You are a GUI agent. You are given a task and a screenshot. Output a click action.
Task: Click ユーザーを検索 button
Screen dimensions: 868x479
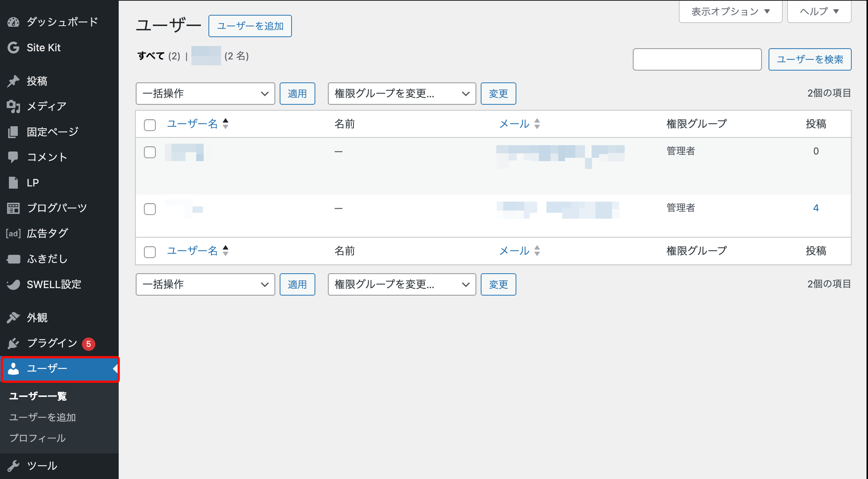(x=810, y=59)
